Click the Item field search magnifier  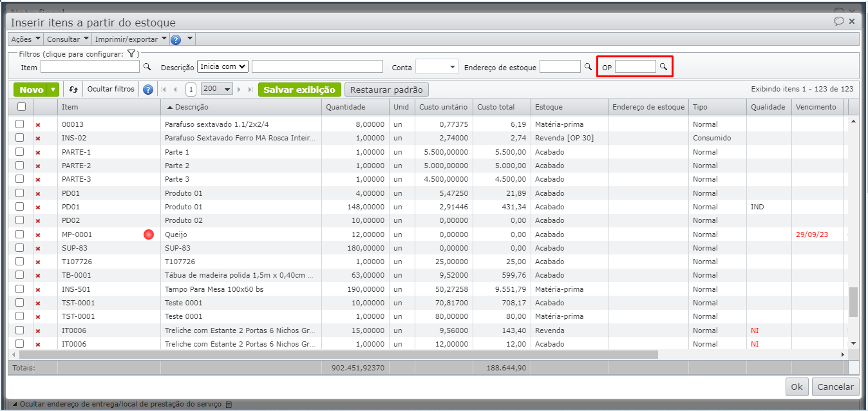click(147, 66)
